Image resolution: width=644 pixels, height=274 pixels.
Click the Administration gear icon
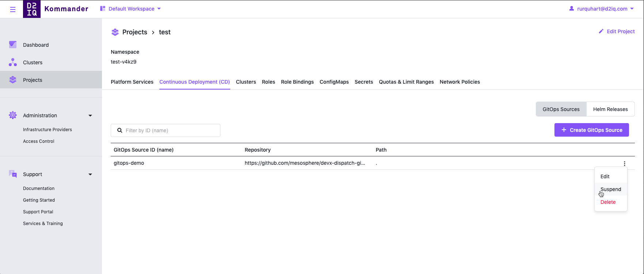pos(13,115)
